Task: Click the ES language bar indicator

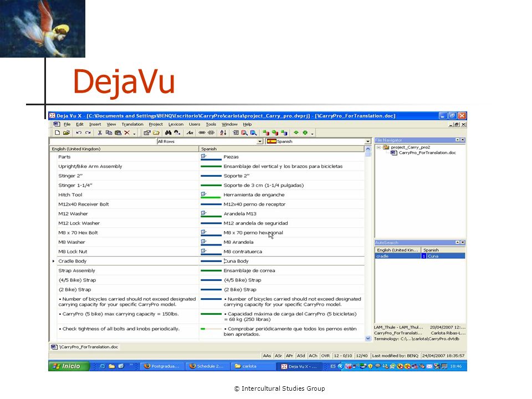Action: tap(333, 366)
